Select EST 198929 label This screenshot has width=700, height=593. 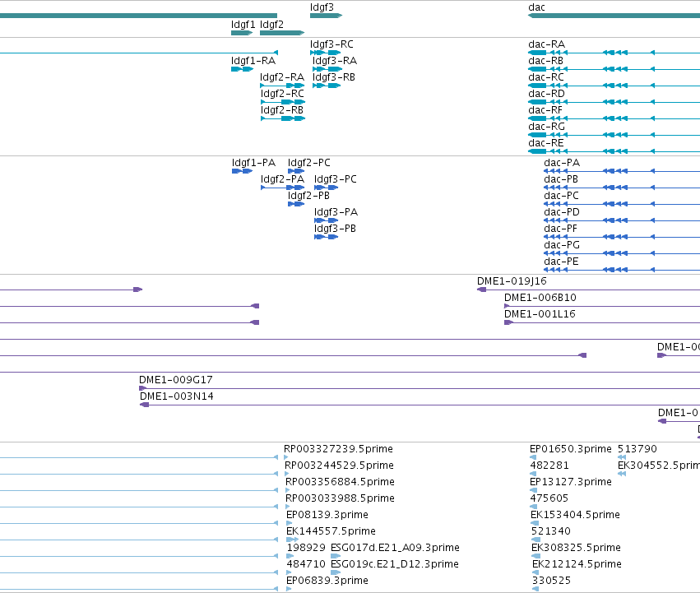pos(306,548)
